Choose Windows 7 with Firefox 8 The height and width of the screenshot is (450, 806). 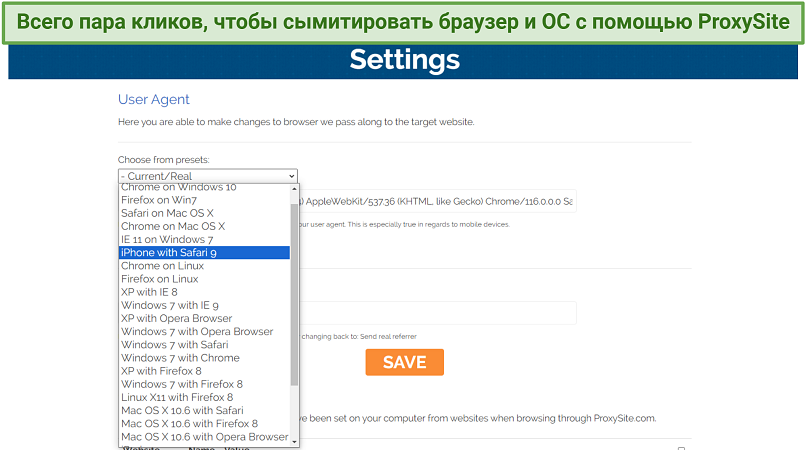tap(205, 384)
